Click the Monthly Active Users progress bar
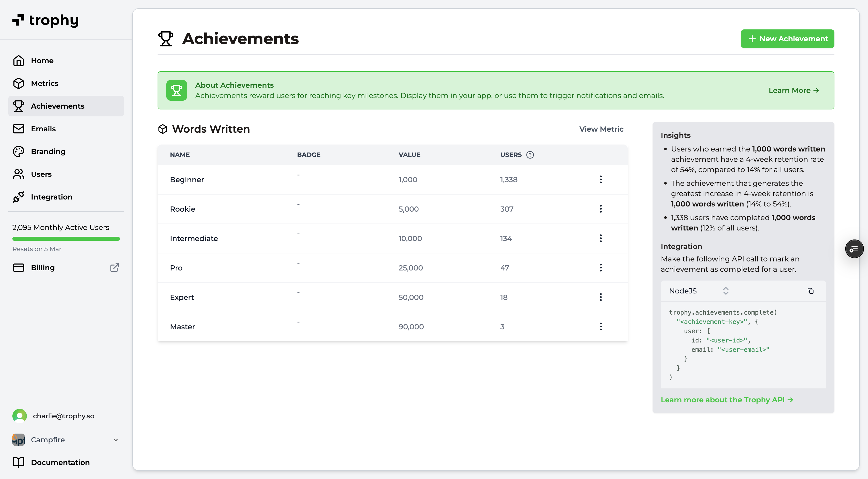This screenshot has height=479, width=868. [66, 239]
